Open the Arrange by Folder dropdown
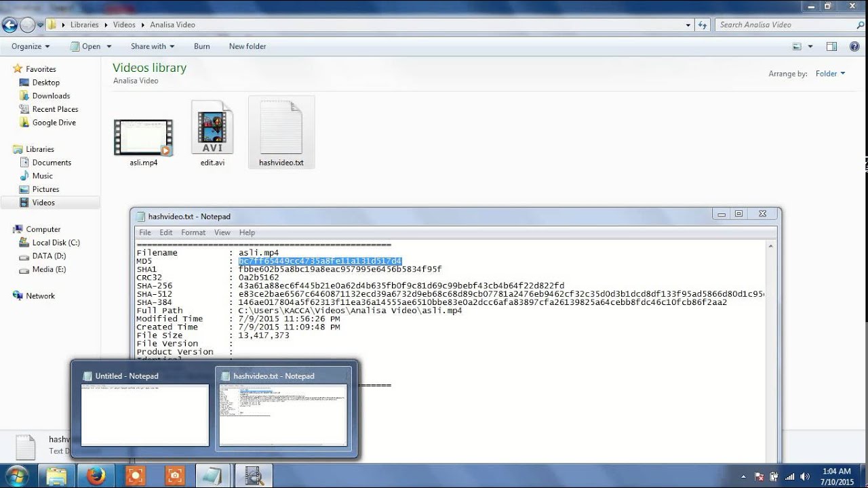 coord(830,74)
